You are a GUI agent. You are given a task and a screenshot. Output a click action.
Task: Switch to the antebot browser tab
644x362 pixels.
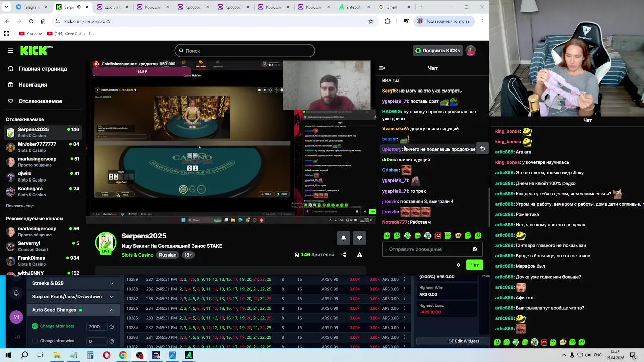coord(355,7)
